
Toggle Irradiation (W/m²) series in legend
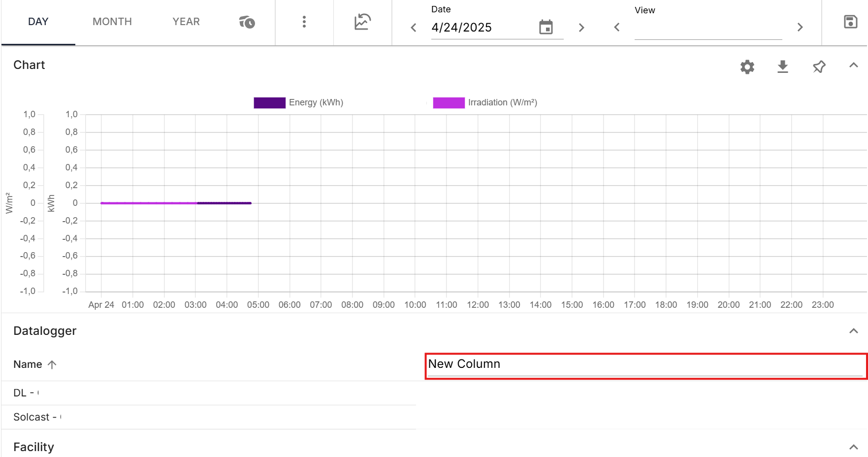click(484, 102)
